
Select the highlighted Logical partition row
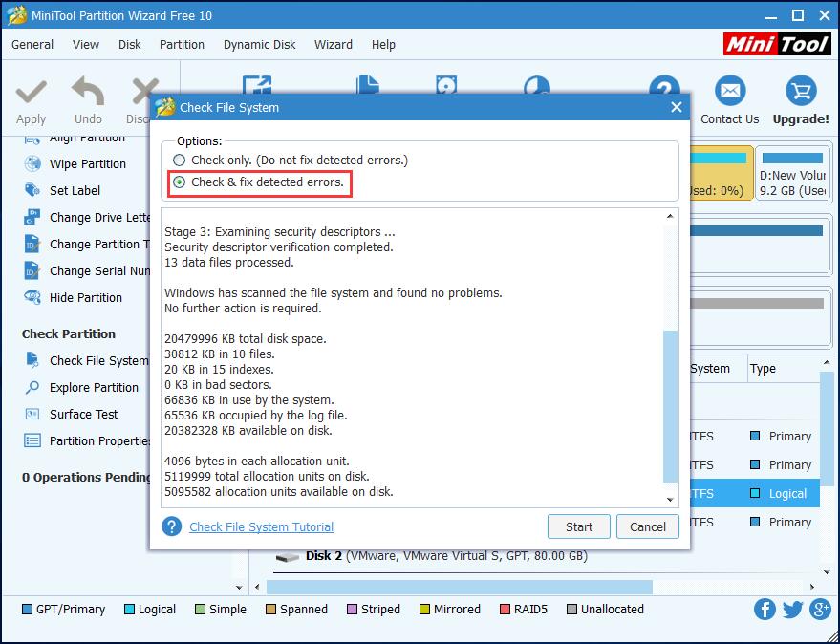pyautogui.click(x=755, y=493)
